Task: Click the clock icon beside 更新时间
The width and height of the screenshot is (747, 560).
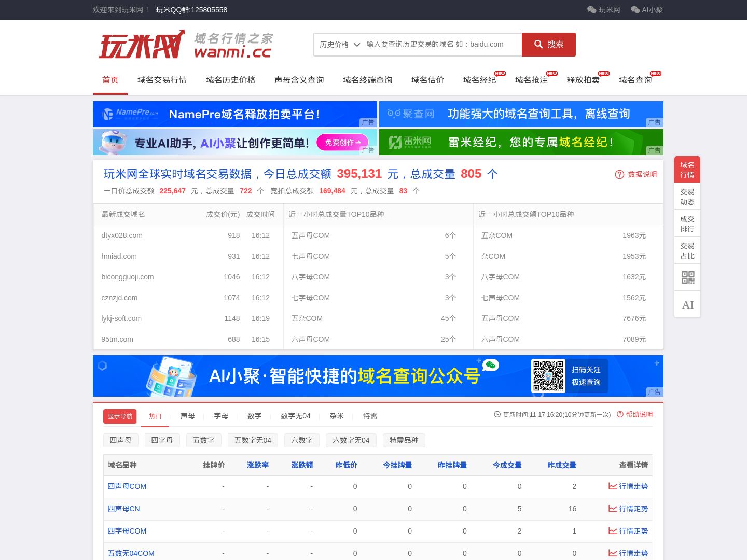Action: coord(497,415)
